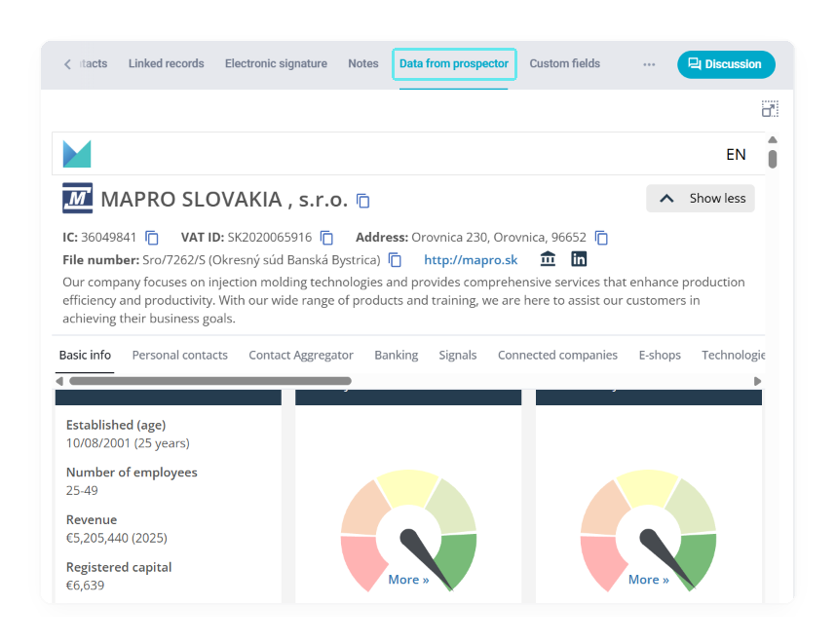This screenshot has height=644, width=836.
Task: Open the Banking sub-tab
Action: pos(397,355)
